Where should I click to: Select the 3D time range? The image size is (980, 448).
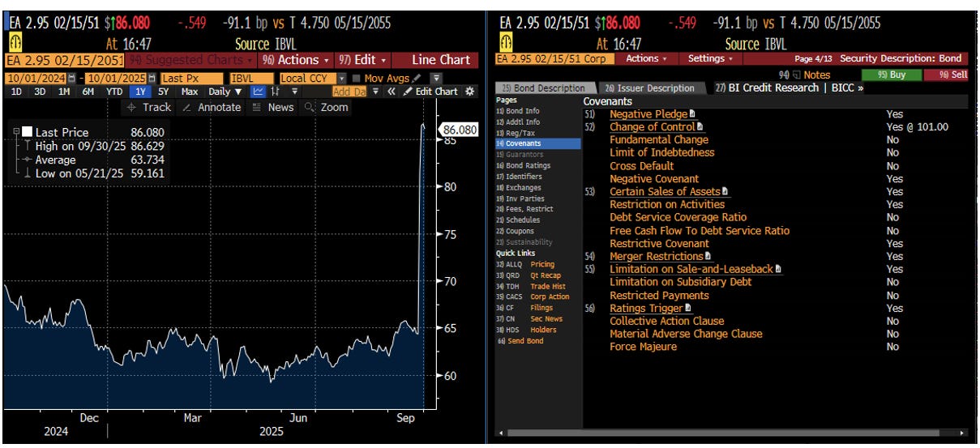tap(40, 92)
